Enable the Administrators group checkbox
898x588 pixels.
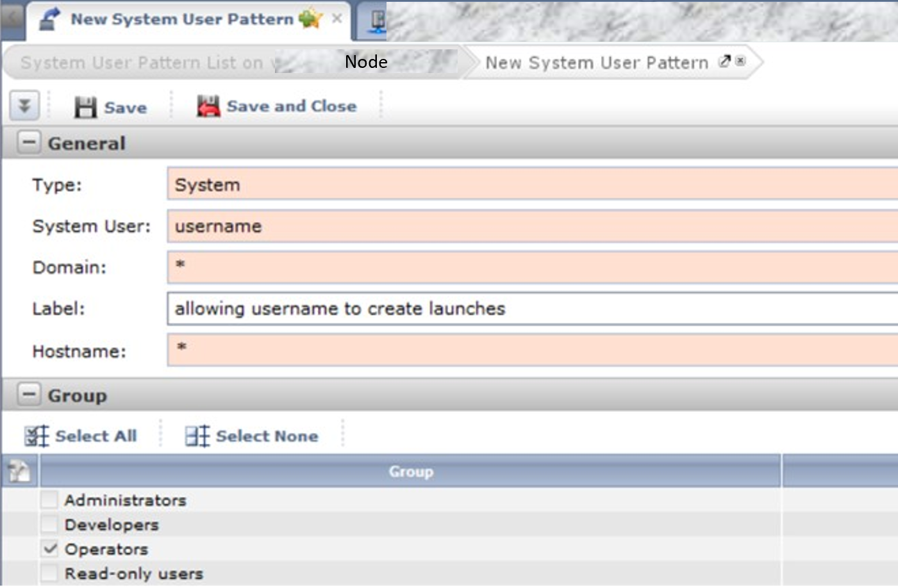click(x=49, y=500)
